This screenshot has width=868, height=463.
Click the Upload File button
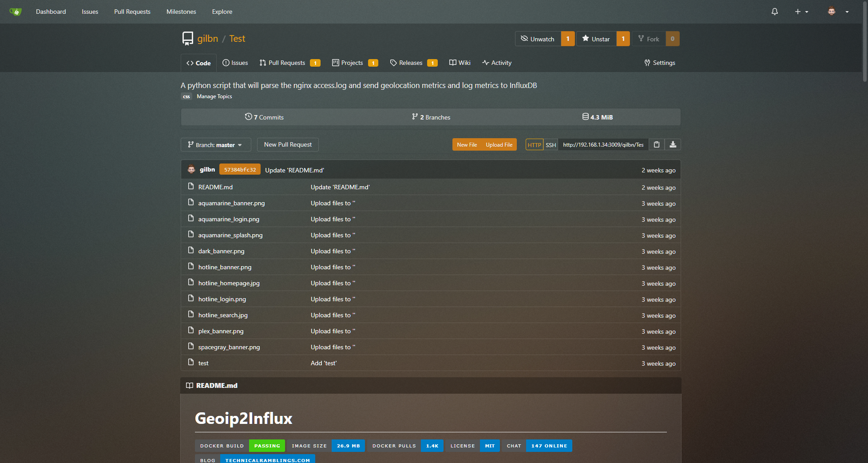pos(499,144)
